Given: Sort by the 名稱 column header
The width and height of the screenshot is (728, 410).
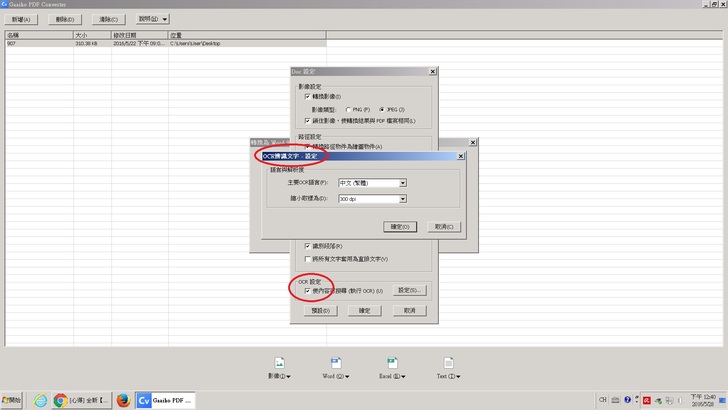Looking at the screenshot, I should [39, 35].
